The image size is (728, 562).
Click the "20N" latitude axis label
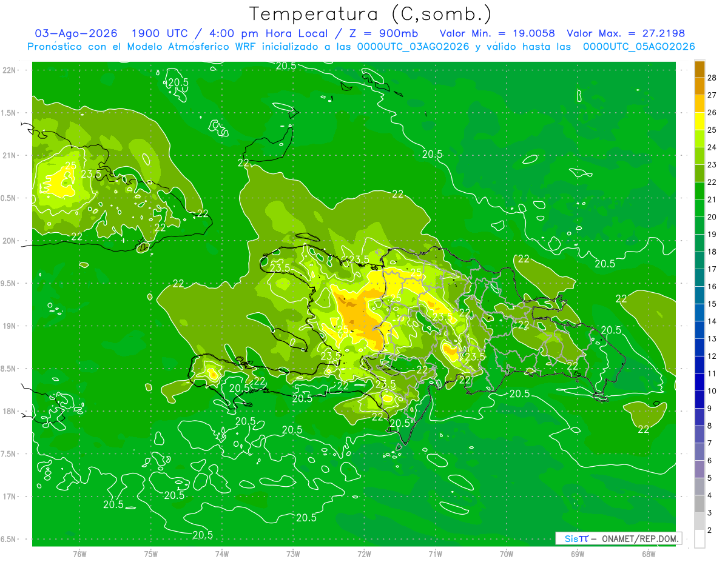(x=9, y=241)
